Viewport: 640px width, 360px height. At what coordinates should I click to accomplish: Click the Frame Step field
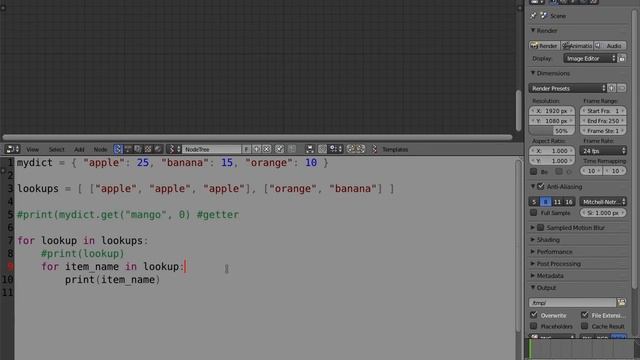point(603,131)
